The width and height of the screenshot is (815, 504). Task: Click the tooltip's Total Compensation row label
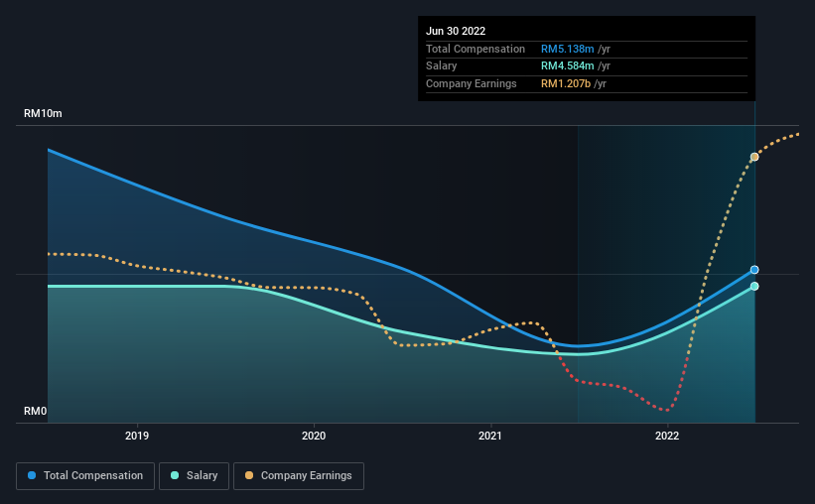tap(475, 49)
